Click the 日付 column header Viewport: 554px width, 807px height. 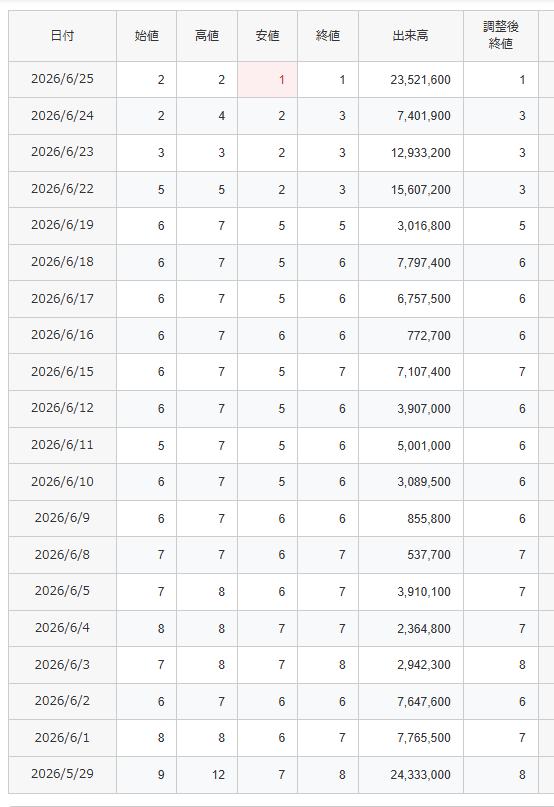(62, 36)
